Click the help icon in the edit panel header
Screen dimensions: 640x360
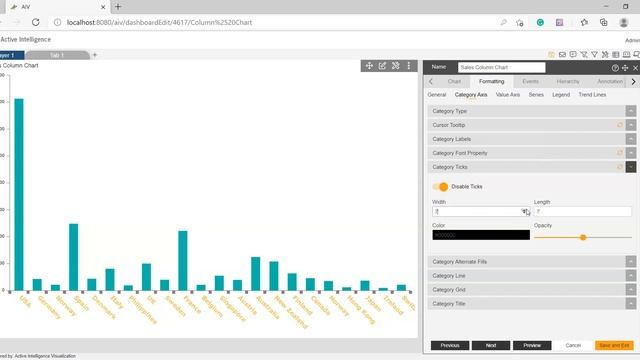(615, 68)
